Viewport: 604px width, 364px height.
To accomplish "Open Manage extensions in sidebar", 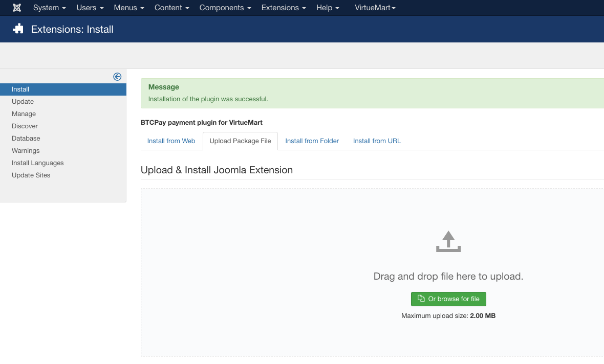I will click(24, 114).
